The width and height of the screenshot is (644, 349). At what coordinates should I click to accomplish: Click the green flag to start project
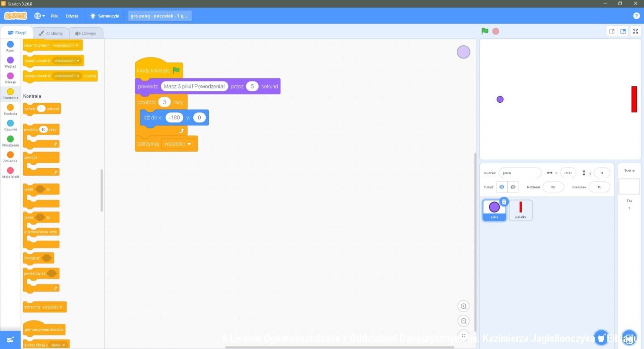[485, 31]
